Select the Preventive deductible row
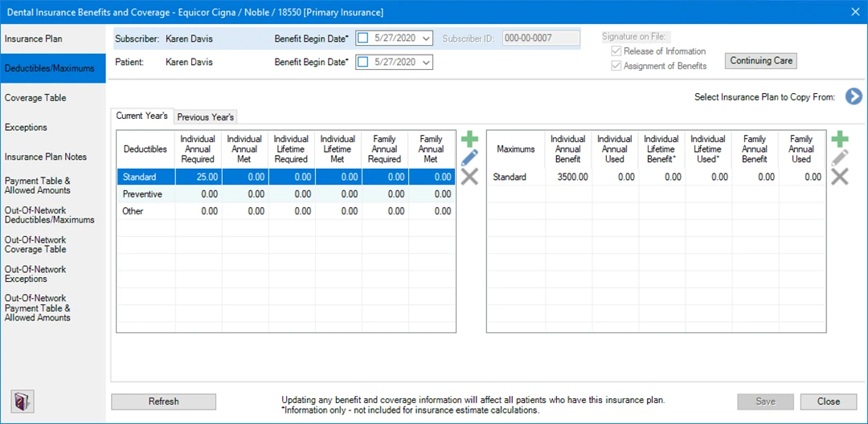868x424 pixels. point(285,194)
